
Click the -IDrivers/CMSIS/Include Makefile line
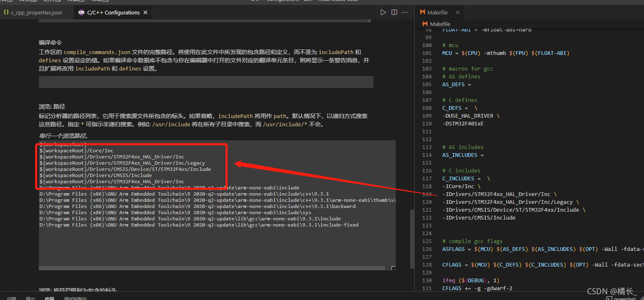[479, 217]
